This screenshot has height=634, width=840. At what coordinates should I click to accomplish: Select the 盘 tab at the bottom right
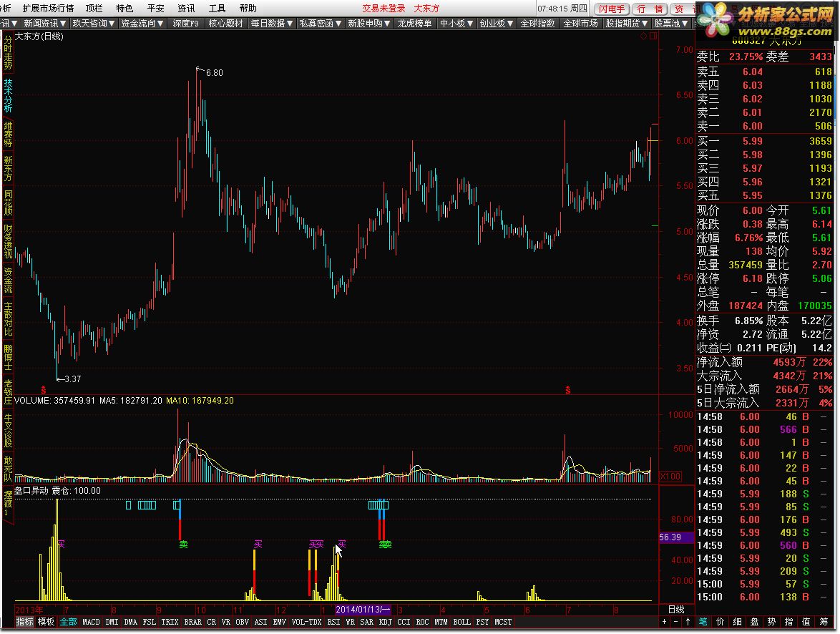754,622
